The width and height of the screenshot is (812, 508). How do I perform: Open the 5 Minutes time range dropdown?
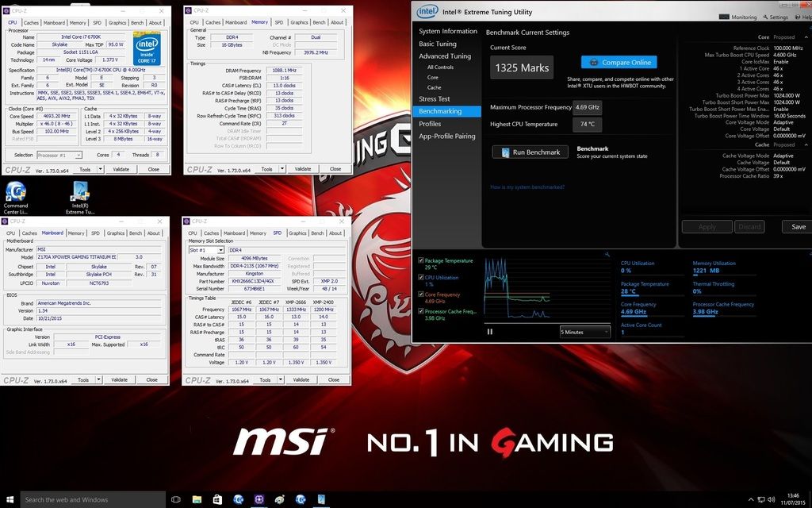584,332
